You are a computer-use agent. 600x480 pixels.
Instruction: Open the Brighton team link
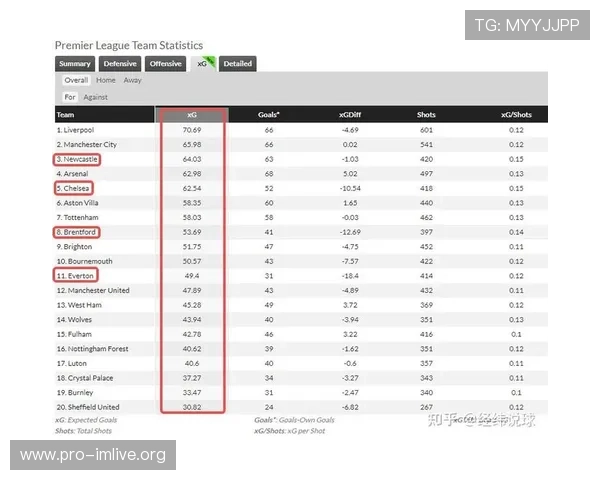74,247
